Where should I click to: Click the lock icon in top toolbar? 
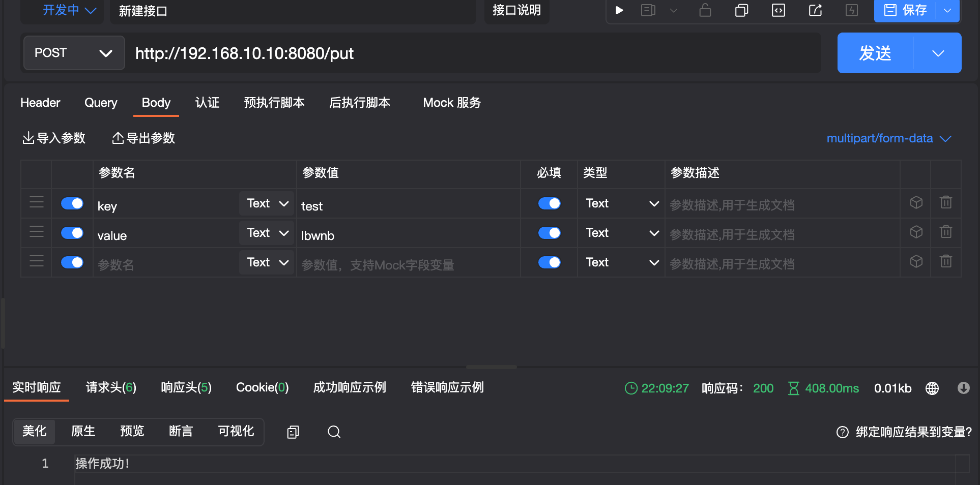pos(705,10)
